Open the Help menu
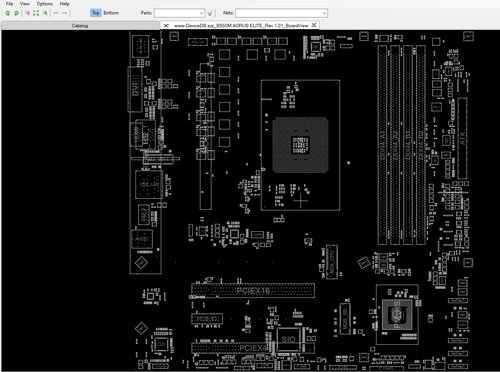The width and height of the screenshot is (500, 372). (64, 4)
